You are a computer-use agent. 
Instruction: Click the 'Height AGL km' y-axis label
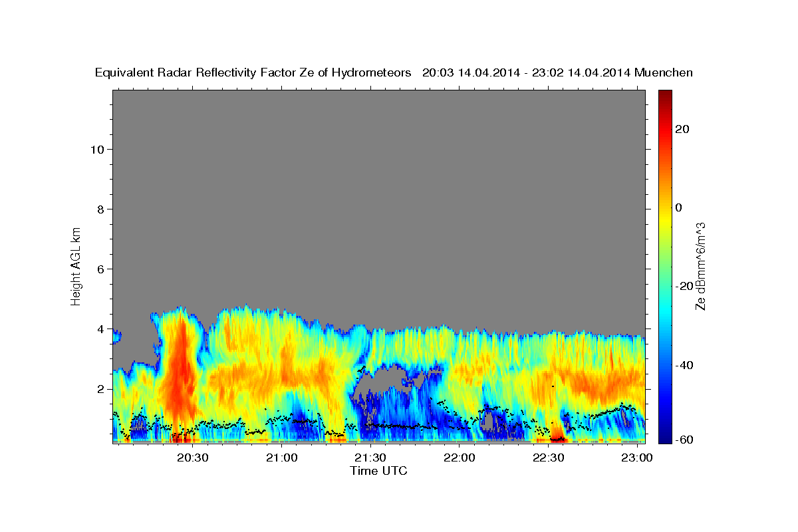tap(76, 265)
